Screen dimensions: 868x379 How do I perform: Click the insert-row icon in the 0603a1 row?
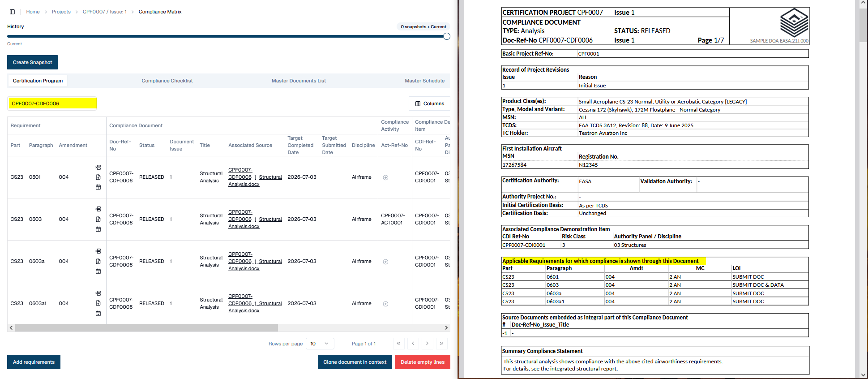[98, 293]
